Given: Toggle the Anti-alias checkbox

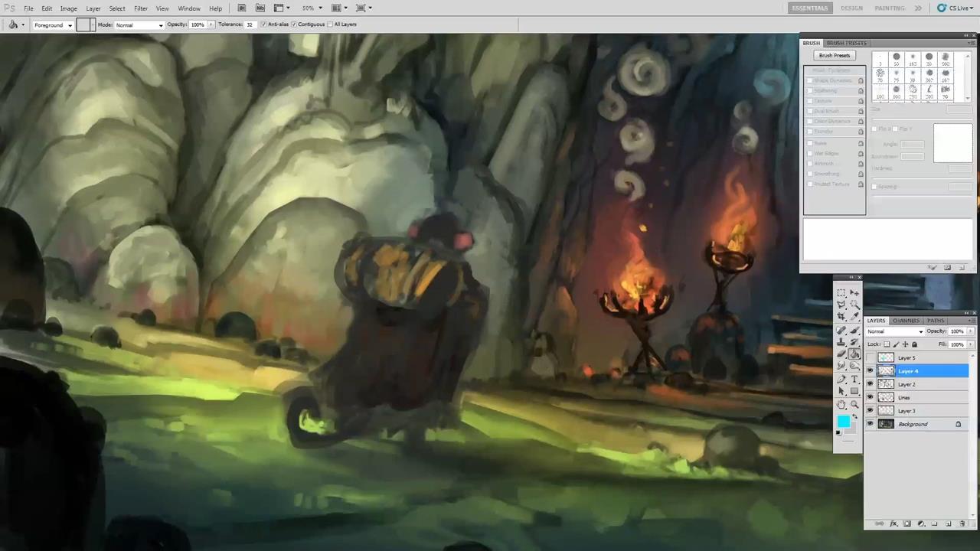Looking at the screenshot, I should click(264, 24).
